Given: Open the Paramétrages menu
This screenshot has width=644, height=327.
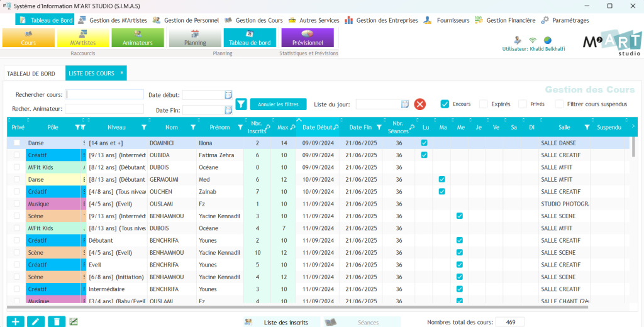Looking at the screenshot, I should click(565, 20).
